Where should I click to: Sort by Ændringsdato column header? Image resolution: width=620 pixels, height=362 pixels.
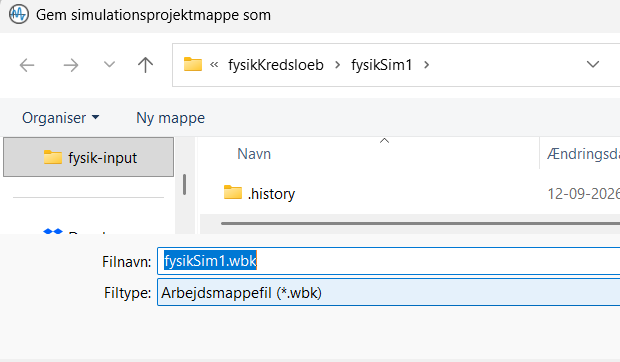pos(583,154)
